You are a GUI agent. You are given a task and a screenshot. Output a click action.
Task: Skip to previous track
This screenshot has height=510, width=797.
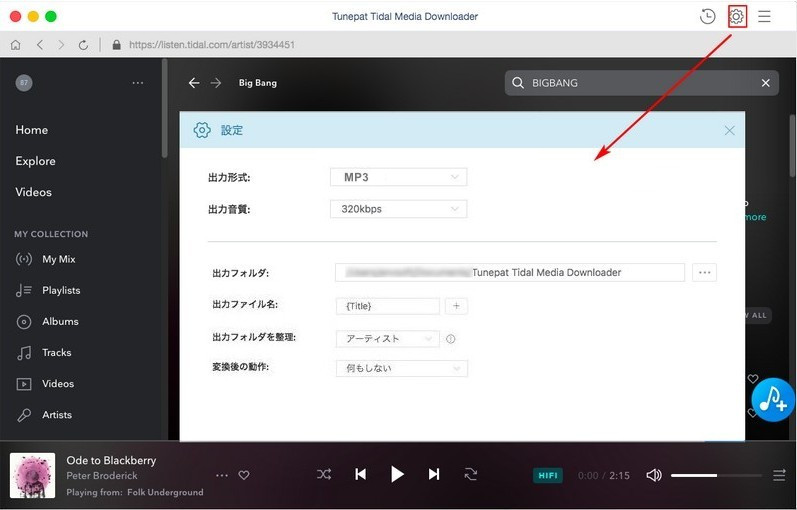click(x=360, y=474)
